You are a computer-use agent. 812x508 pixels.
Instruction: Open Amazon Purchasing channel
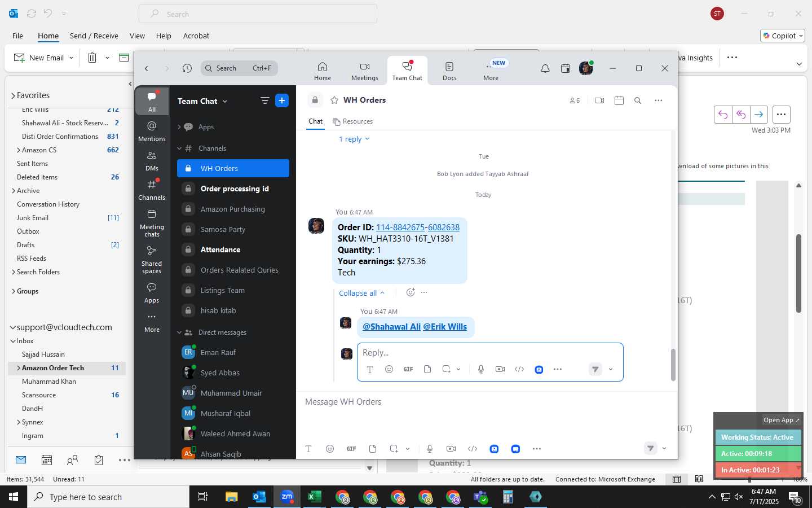[233, 209]
